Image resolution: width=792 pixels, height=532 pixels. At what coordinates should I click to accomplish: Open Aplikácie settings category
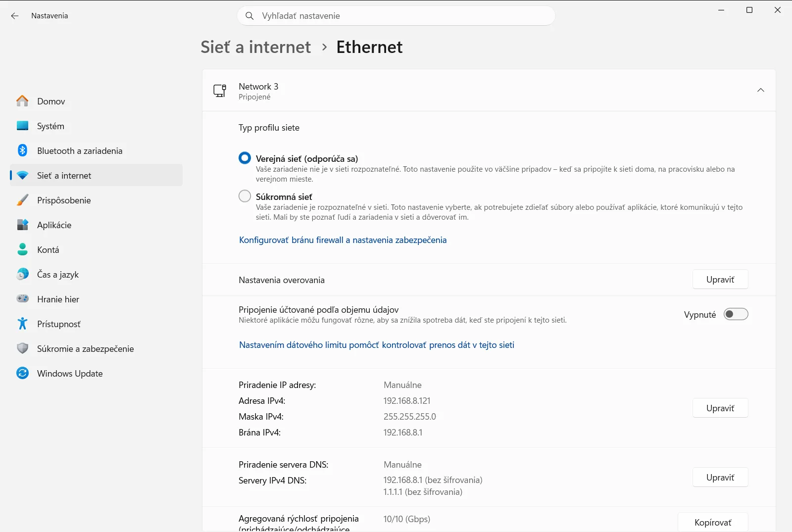tap(97, 225)
